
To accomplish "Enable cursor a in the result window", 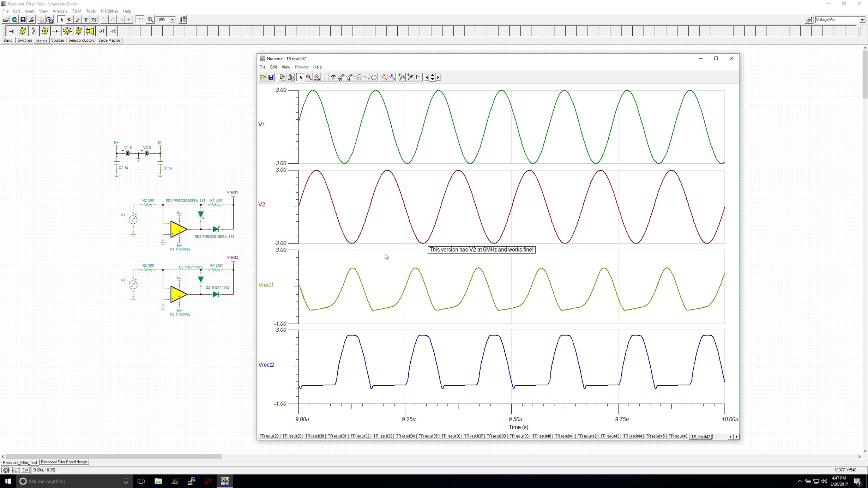I will [x=384, y=78].
